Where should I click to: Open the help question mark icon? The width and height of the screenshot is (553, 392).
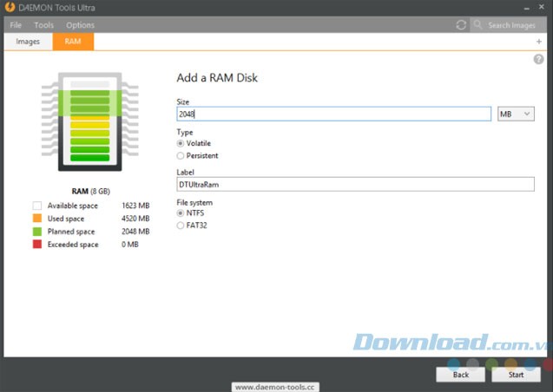tap(538, 59)
